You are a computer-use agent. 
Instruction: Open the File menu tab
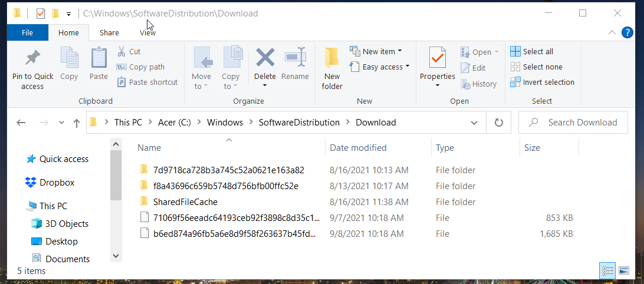point(28,33)
